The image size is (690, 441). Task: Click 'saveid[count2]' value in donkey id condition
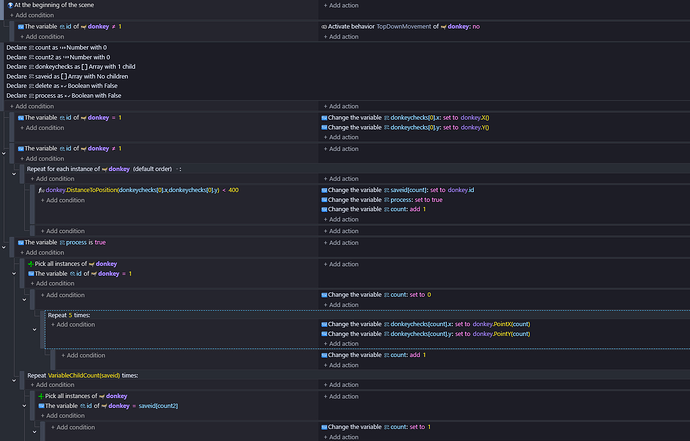[x=158, y=406]
